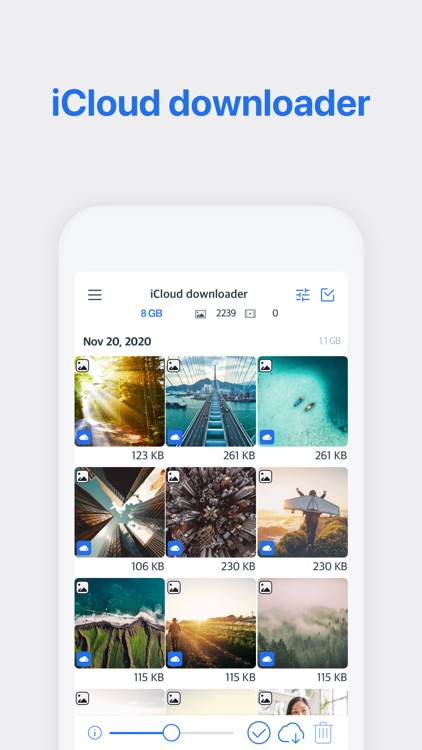Open the aerial city buildings photo
Image resolution: width=422 pixels, height=750 pixels.
[211, 512]
